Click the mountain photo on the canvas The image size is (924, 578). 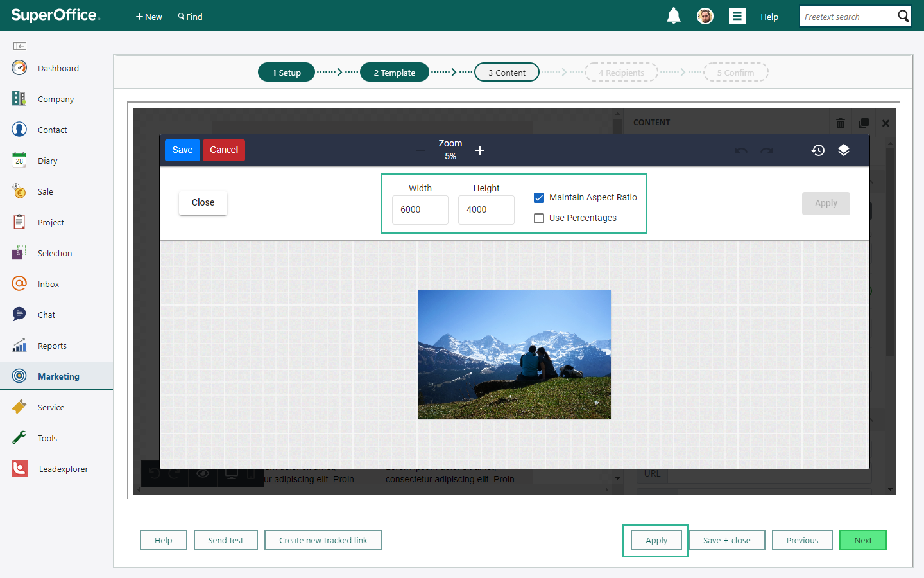515,355
